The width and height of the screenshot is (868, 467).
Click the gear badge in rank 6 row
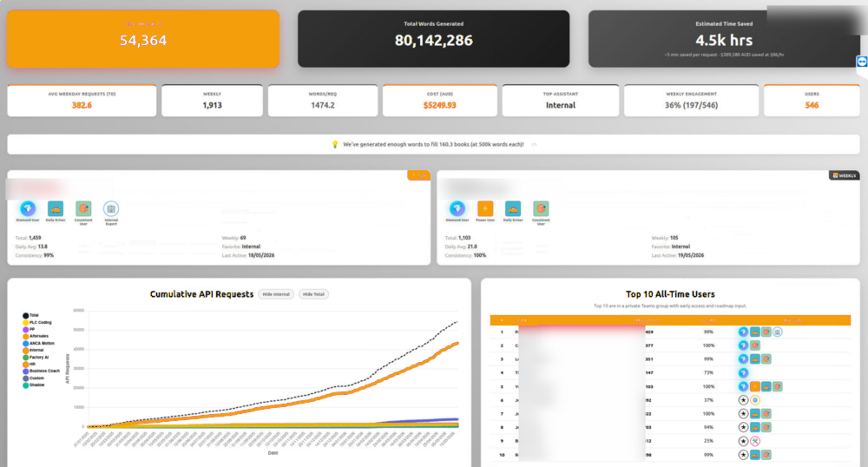(754, 400)
